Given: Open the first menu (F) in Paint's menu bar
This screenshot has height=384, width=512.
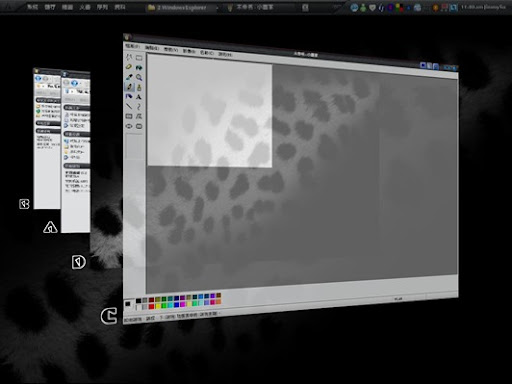Looking at the screenshot, I should coord(133,46).
